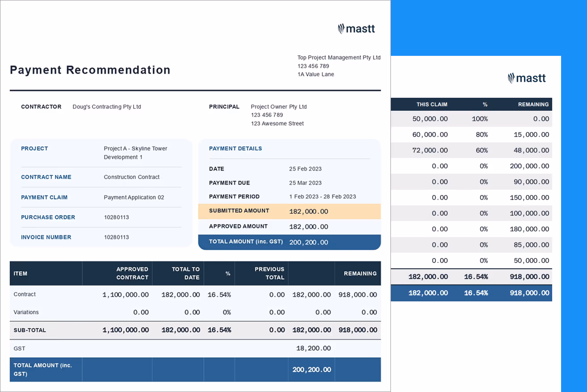Click 150,000.00 remaining on the back page
The height and width of the screenshot is (392, 587).
tap(530, 198)
